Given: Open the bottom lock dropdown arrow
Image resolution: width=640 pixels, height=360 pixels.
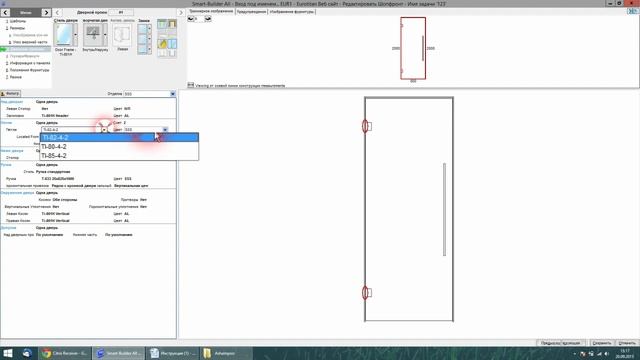Looking at the screenshot, I should pyautogui.click(x=149, y=49).
